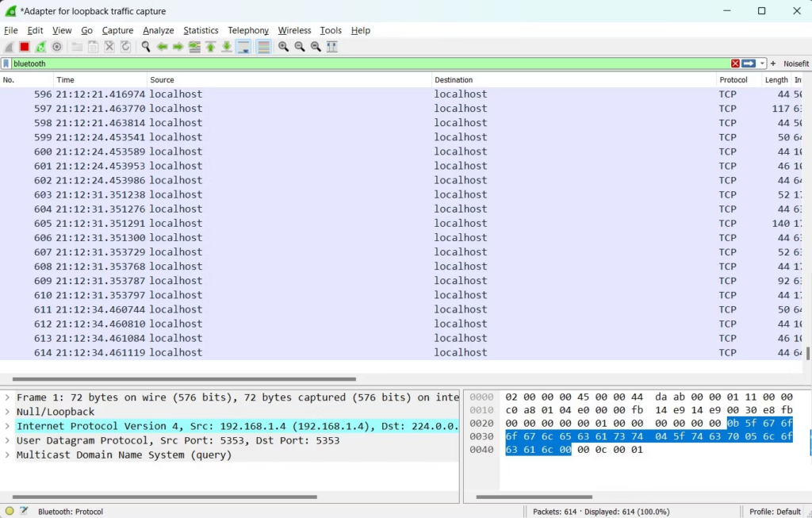Open the Statistics menu
812x518 pixels.
click(x=201, y=30)
